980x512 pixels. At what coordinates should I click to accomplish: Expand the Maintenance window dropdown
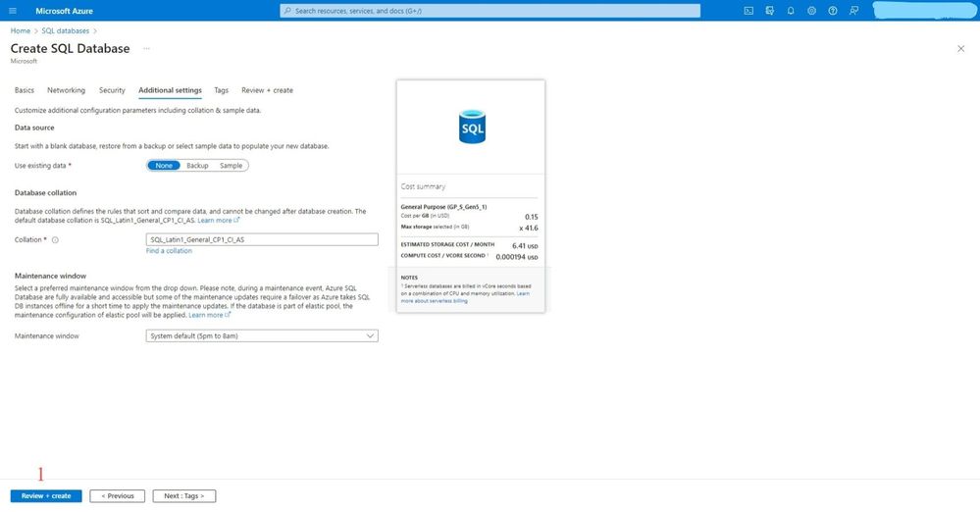[262, 336]
